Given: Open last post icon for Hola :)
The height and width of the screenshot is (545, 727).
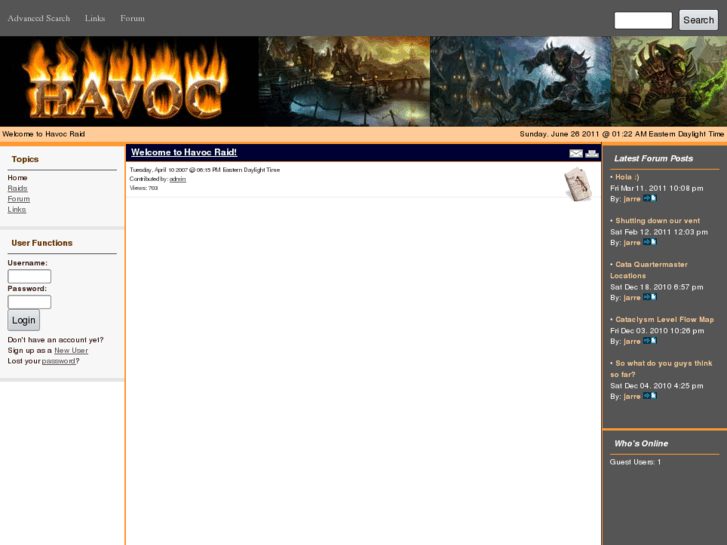Looking at the screenshot, I should tap(650, 199).
